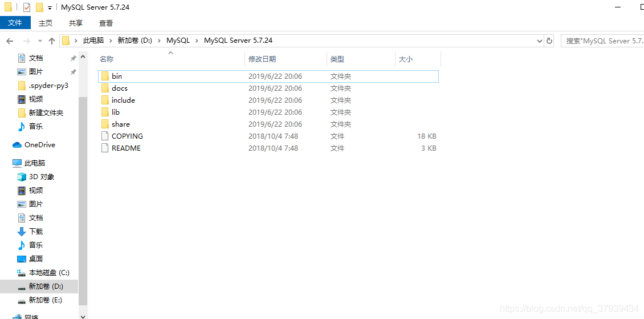Click sidebar scrollbar down arrow
Screen dimensions: 644x319
coord(83,316)
